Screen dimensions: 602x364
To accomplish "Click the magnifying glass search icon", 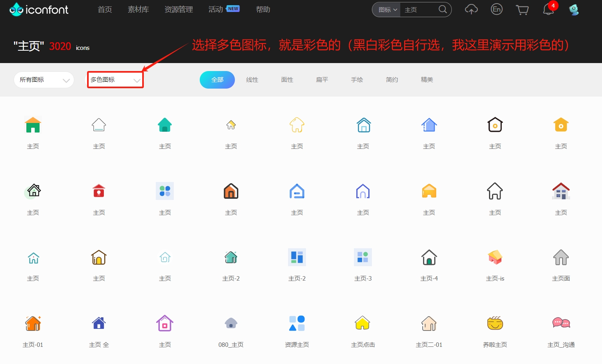I will [x=442, y=9].
